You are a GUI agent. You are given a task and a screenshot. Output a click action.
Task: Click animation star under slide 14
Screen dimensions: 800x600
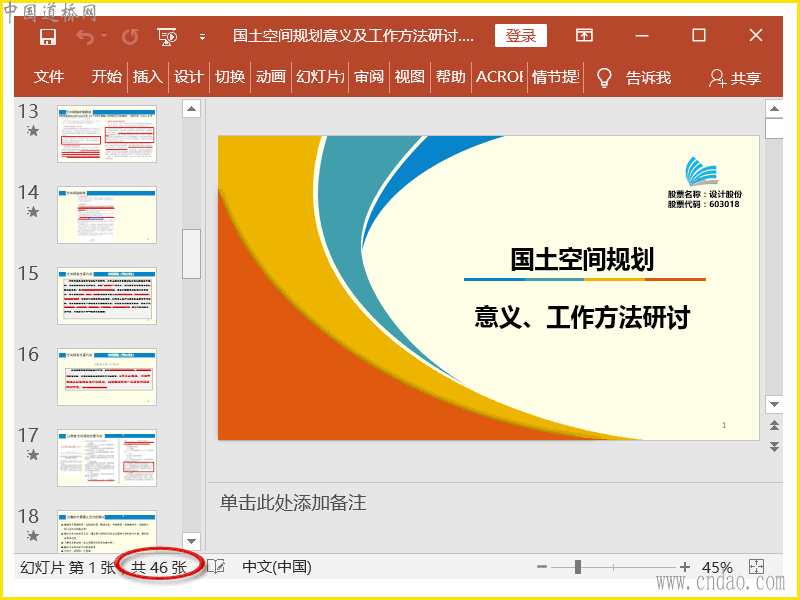point(33,211)
